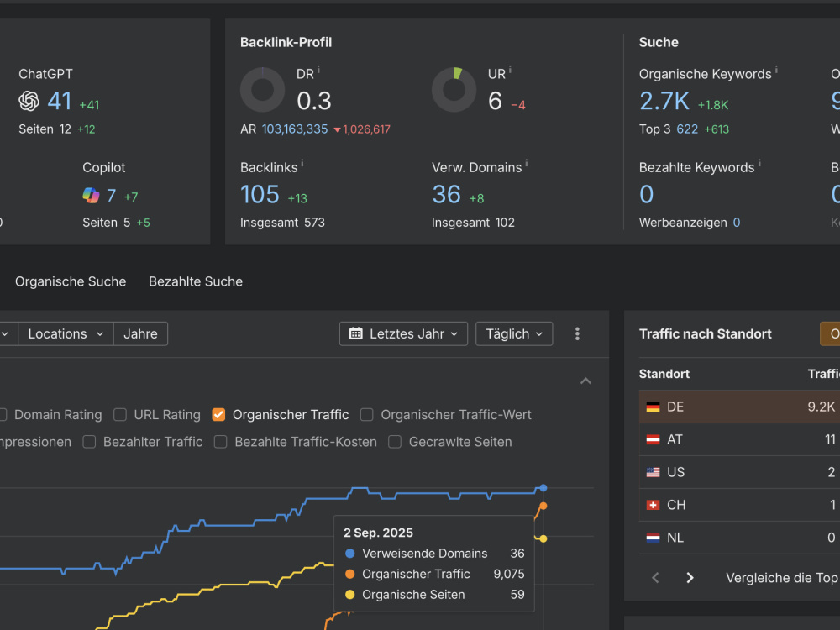Viewport: 840px width, 630px height.
Task: Click the blue Verweisende Domains chart endpoint
Action: (x=543, y=488)
